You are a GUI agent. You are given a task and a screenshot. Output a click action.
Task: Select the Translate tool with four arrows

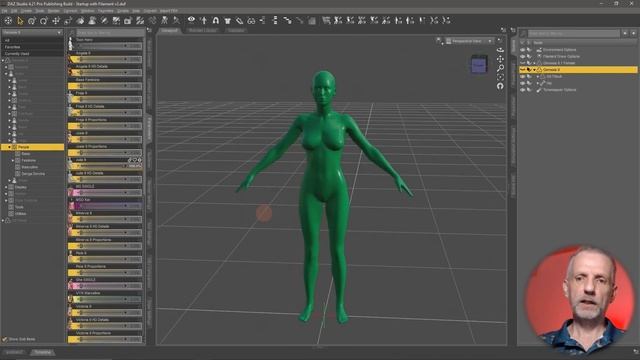(x=56, y=20)
